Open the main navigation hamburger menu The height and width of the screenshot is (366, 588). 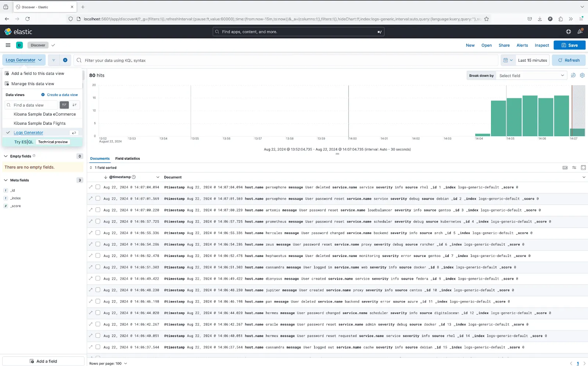[x=8, y=45]
